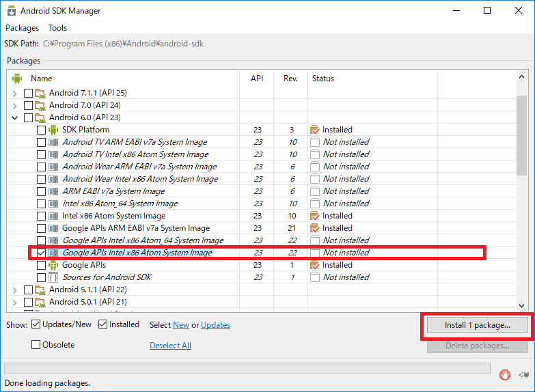The image size is (535, 392).
Task: Check the Android 6.0 (API 23) checkbox
Action: [28, 117]
